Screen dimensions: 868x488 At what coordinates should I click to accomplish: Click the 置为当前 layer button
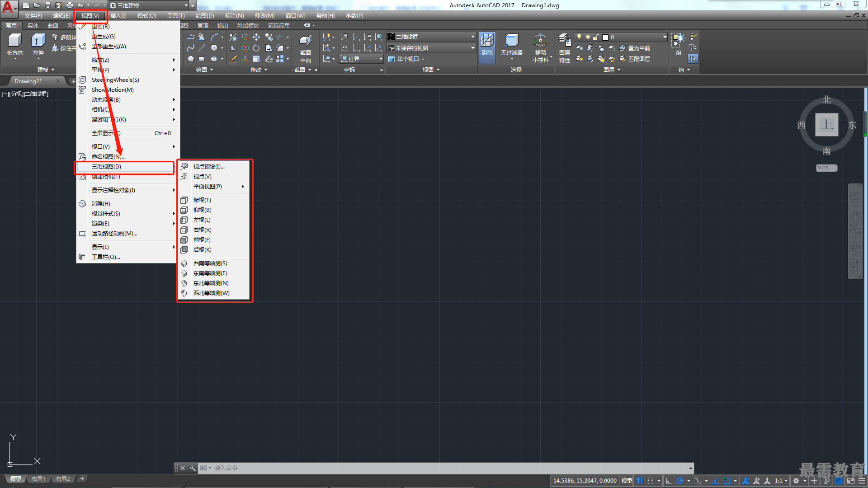click(635, 48)
